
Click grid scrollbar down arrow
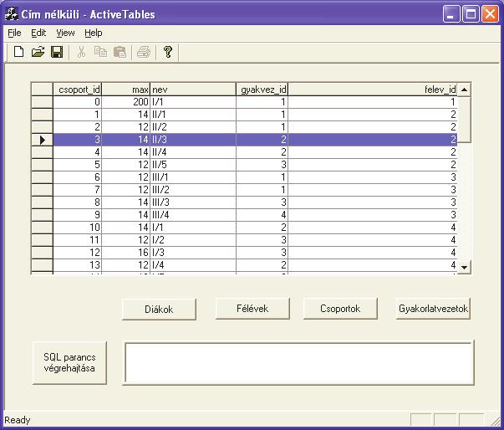pyautogui.click(x=464, y=267)
